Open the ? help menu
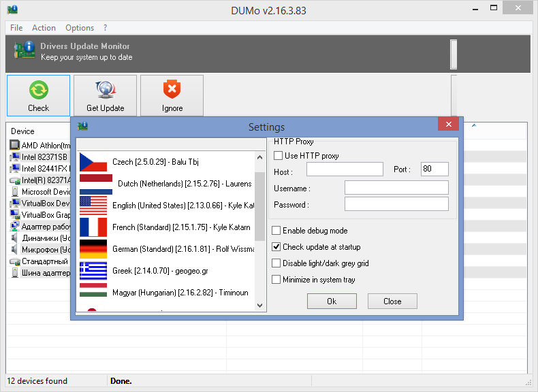Screen dimensions: 538x392 (x=105, y=28)
